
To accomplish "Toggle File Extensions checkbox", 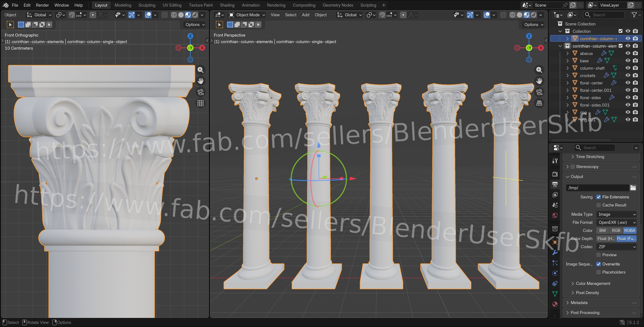I will (x=598, y=197).
